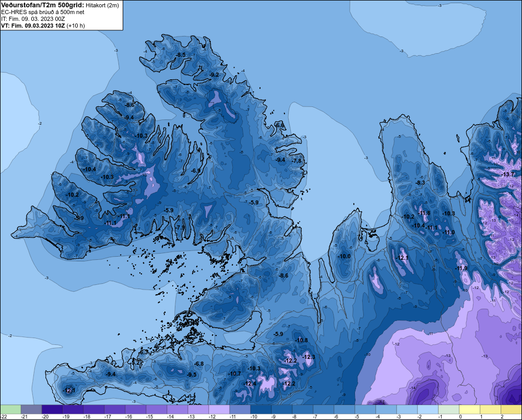522x420 pixels.
Task: Click the '0' legend scale label
Action: click(460, 417)
